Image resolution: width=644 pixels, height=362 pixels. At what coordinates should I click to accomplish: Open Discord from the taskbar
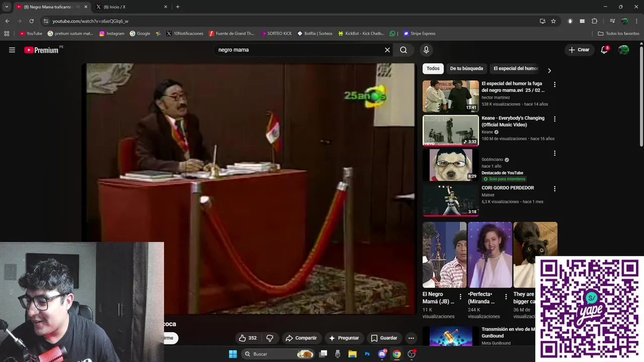point(382,354)
